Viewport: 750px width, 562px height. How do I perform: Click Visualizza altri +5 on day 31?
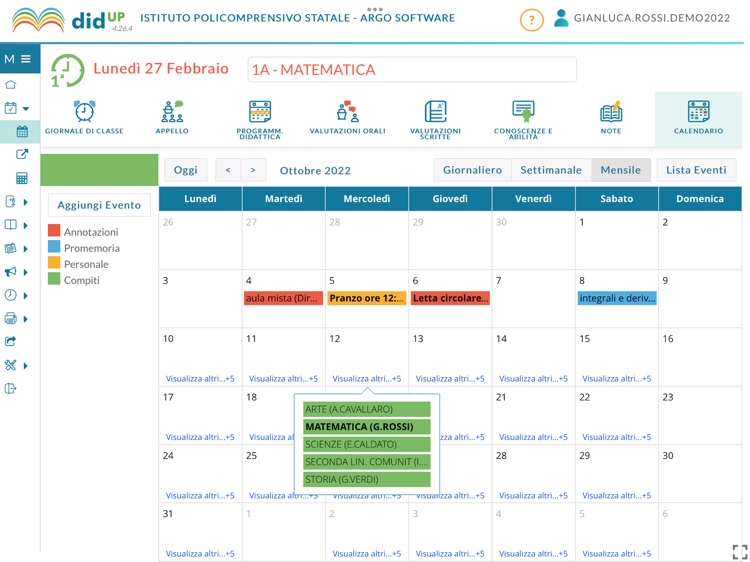click(x=200, y=553)
